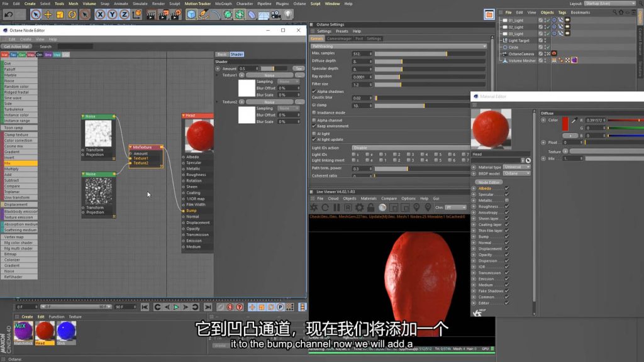Viewport: 644px width, 362px height.
Task: Open BRDF model Octane dropdown
Action: pos(517,173)
